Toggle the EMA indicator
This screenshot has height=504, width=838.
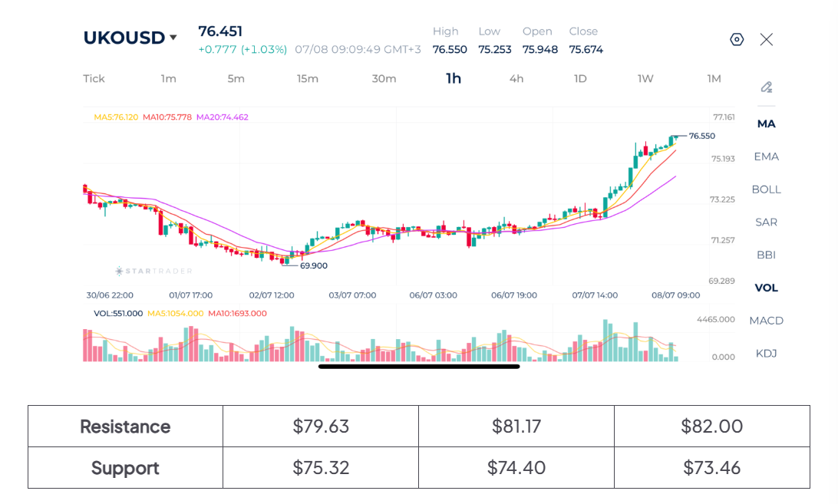pyautogui.click(x=767, y=156)
